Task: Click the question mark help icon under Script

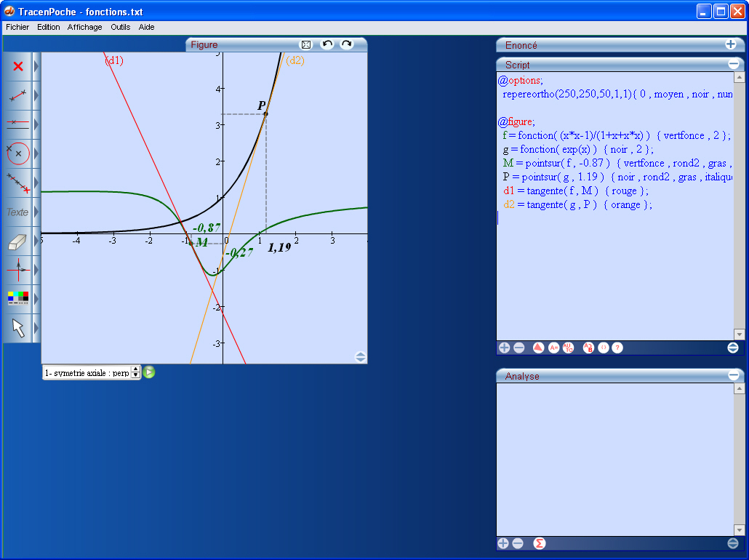Action: tap(617, 348)
